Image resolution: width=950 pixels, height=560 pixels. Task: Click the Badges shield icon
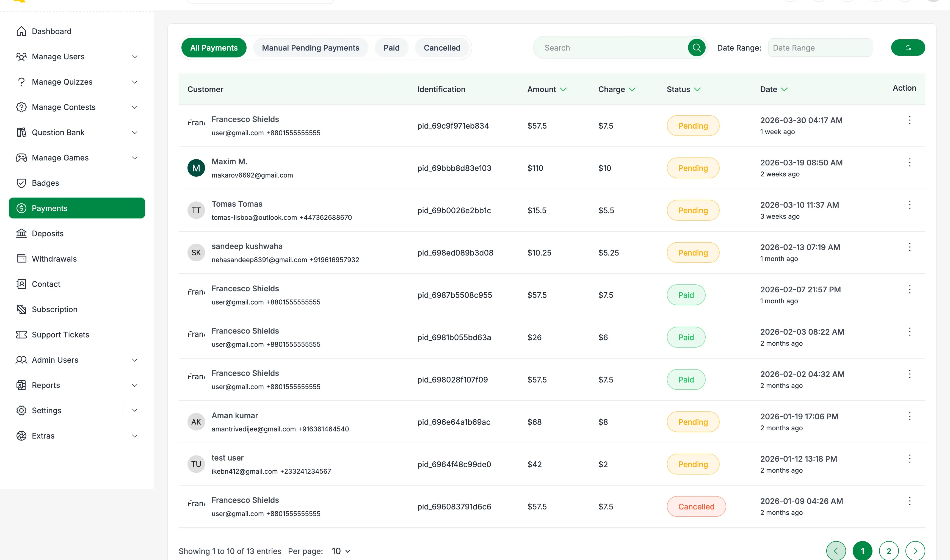click(21, 183)
